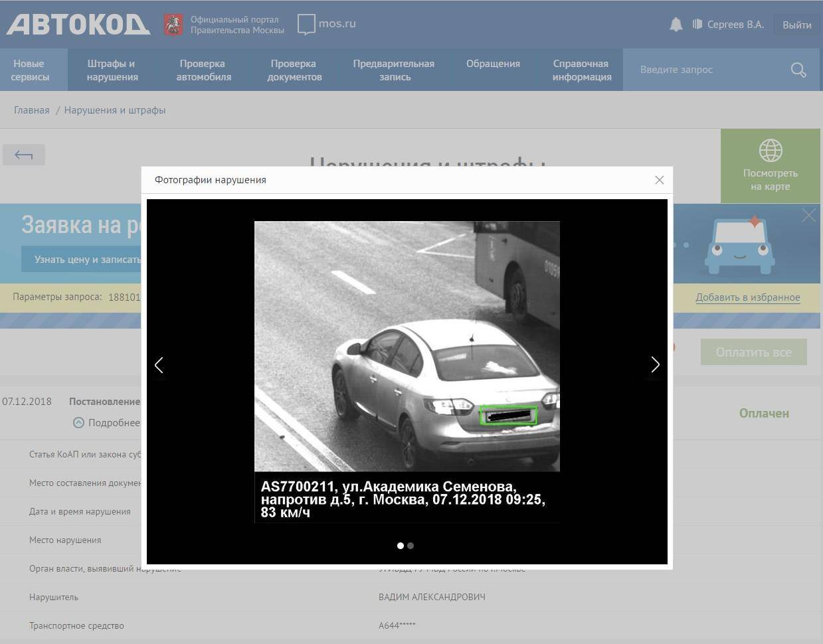Close the violation photos dialog
Image resolution: width=823 pixels, height=644 pixels.
(659, 180)
